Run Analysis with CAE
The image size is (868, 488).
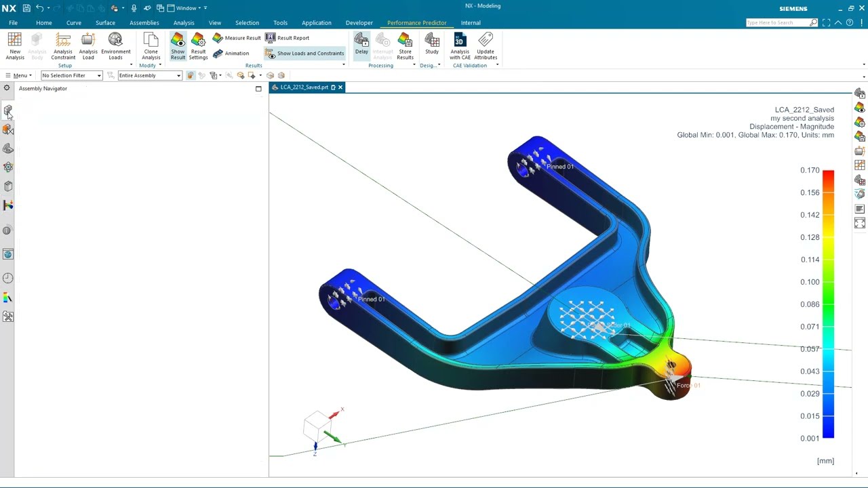460,46
